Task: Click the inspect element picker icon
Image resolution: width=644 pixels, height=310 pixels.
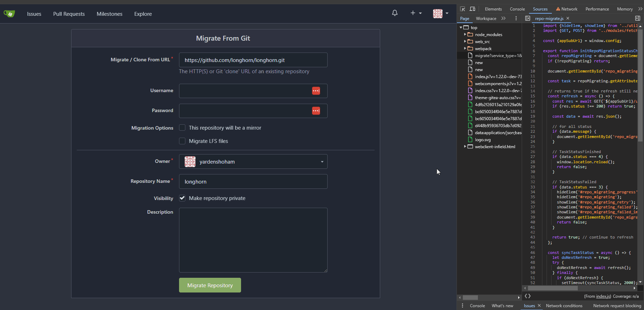Action: point(463,9)
